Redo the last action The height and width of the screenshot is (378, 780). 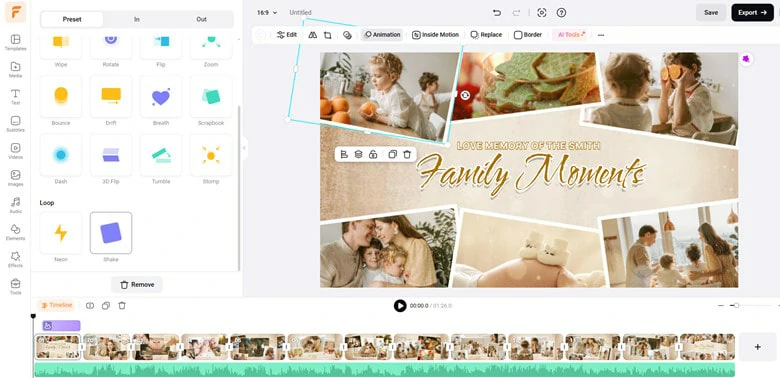516,12
